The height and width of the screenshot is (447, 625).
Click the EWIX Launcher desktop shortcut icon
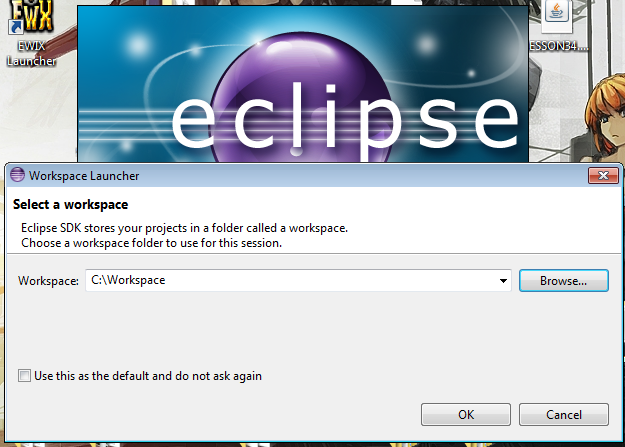click(x=31, y=17)
